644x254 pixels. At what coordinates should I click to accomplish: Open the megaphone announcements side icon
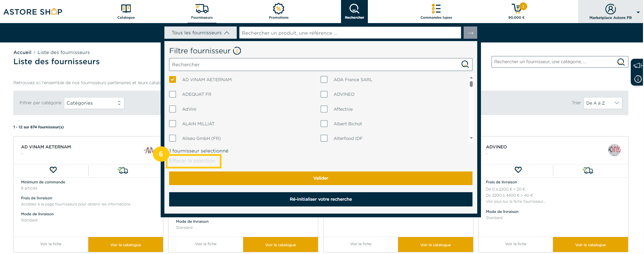(638, 65)
